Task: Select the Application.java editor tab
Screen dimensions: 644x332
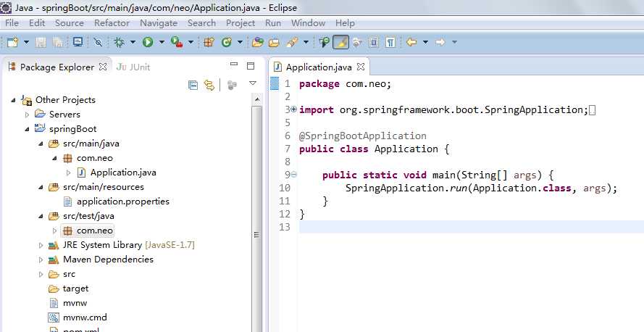Action: click(319, 67)
